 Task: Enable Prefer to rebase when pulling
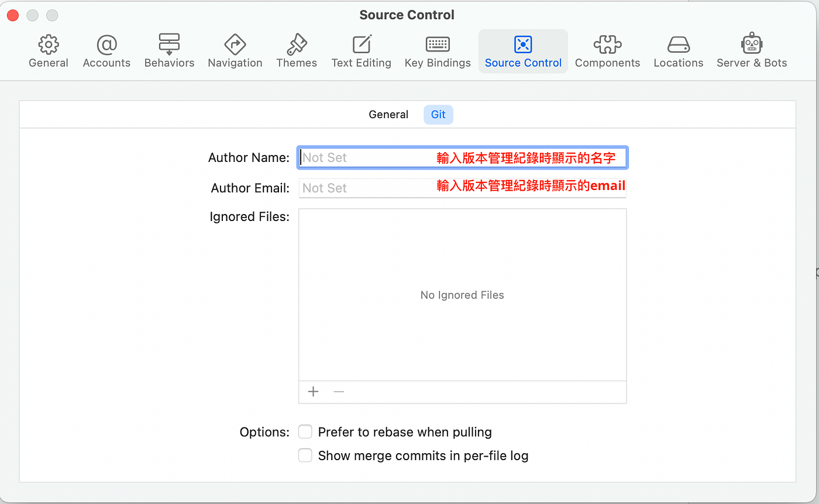305,431
